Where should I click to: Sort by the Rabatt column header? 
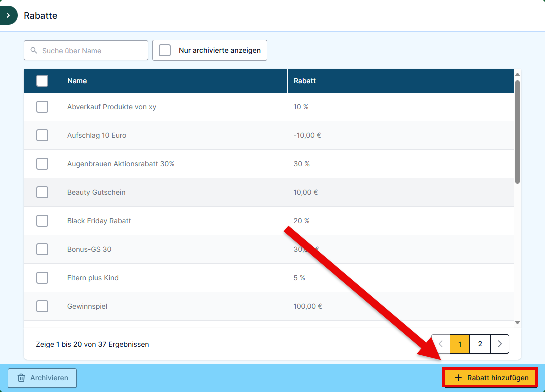click(x=305, y=81)
